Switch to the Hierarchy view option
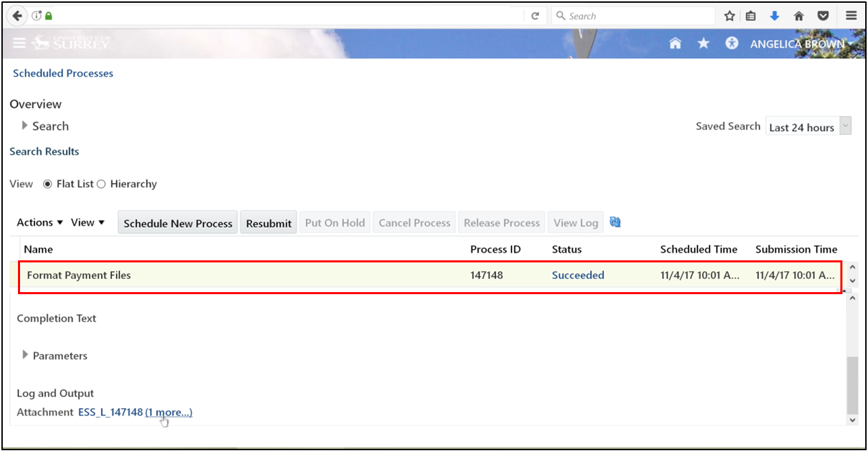 point(101,184)
